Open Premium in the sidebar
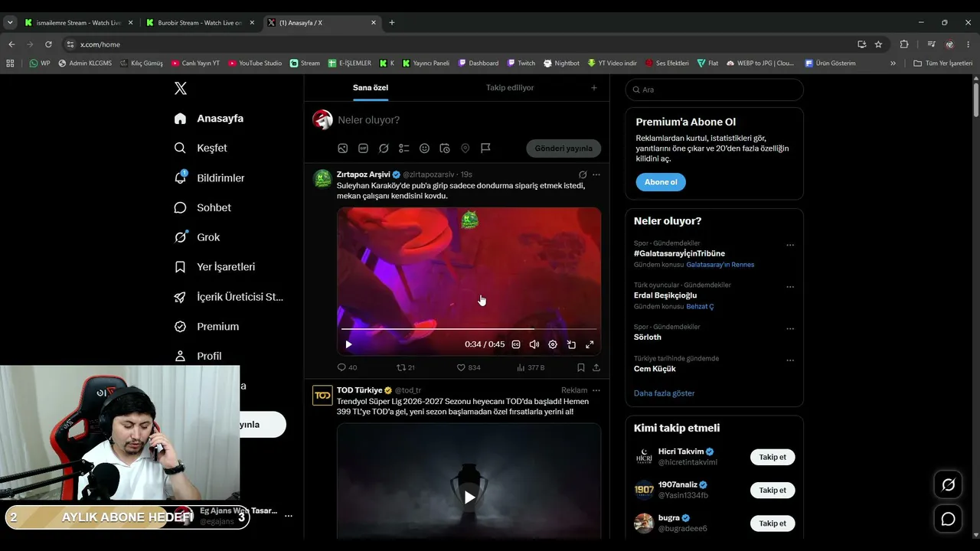 (x=207, y=327)
